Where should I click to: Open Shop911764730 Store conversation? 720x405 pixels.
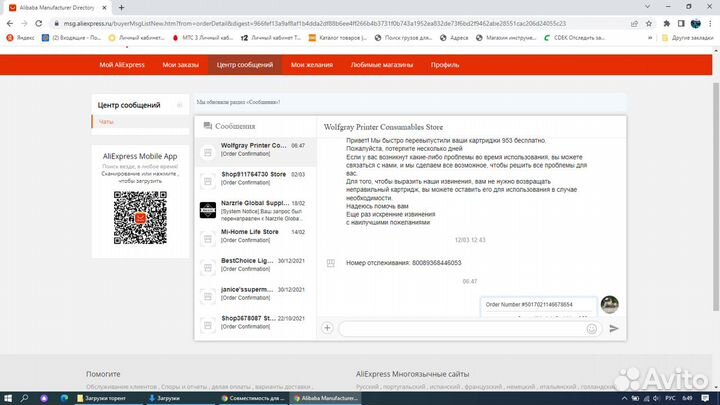pos(255,180)
